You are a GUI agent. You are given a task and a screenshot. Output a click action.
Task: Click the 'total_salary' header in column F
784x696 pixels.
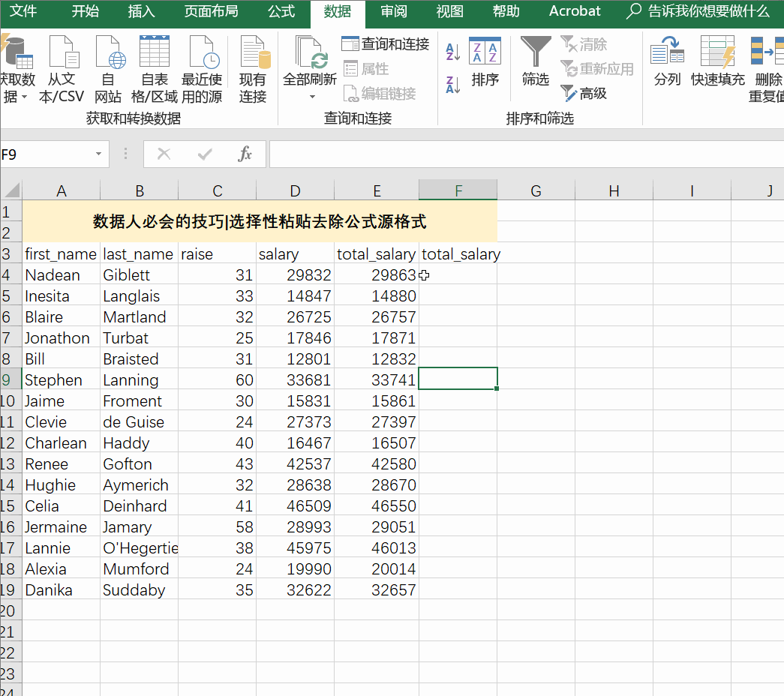point(458,253)
